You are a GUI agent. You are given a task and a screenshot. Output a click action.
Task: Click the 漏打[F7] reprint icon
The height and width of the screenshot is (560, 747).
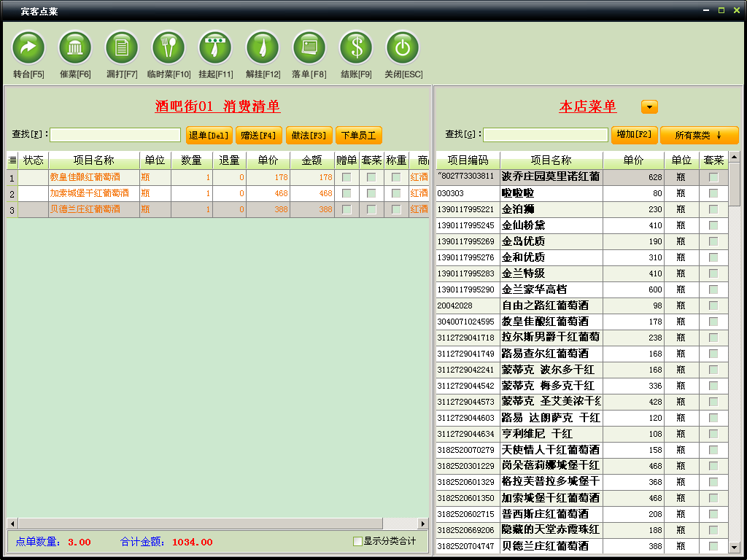(x=122, y=48)
